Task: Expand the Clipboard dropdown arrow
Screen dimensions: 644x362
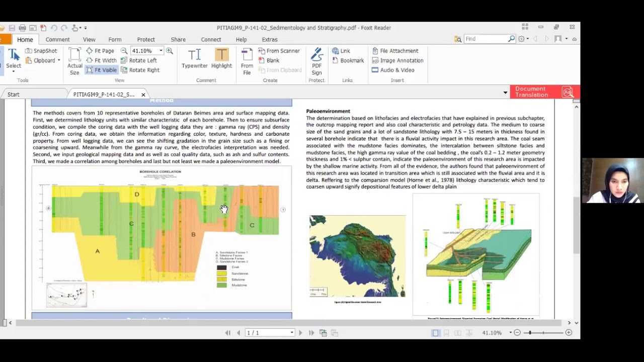Action: 59,60
